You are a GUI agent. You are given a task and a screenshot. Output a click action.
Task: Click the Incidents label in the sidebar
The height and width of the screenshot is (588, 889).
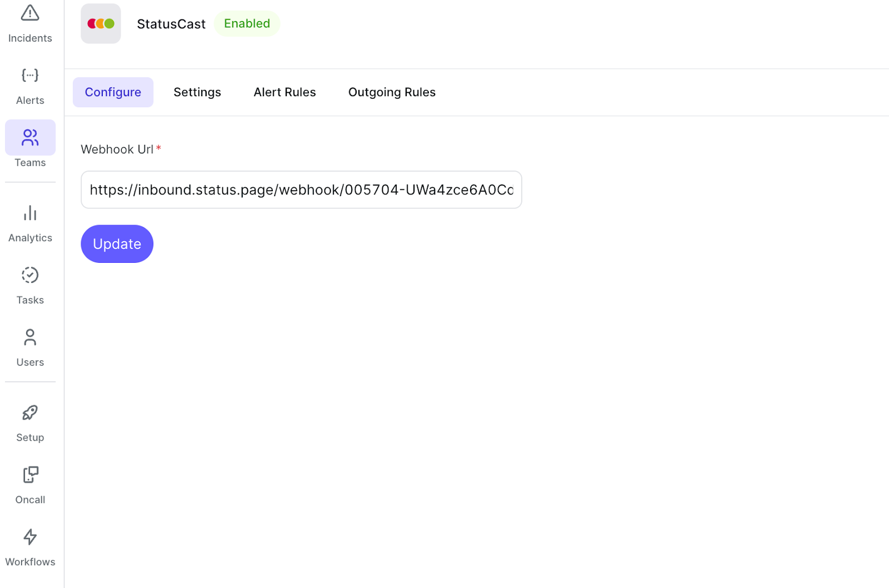click(x=30, y=38)
